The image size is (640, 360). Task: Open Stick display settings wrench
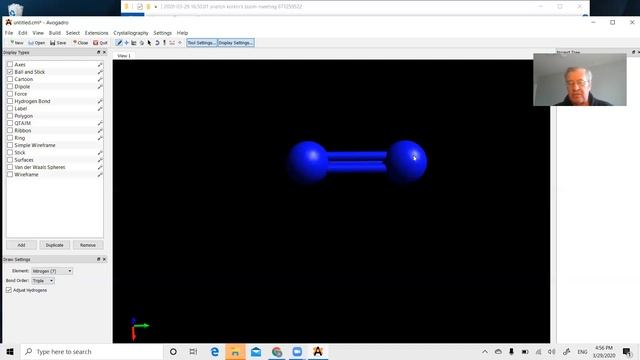100,153
